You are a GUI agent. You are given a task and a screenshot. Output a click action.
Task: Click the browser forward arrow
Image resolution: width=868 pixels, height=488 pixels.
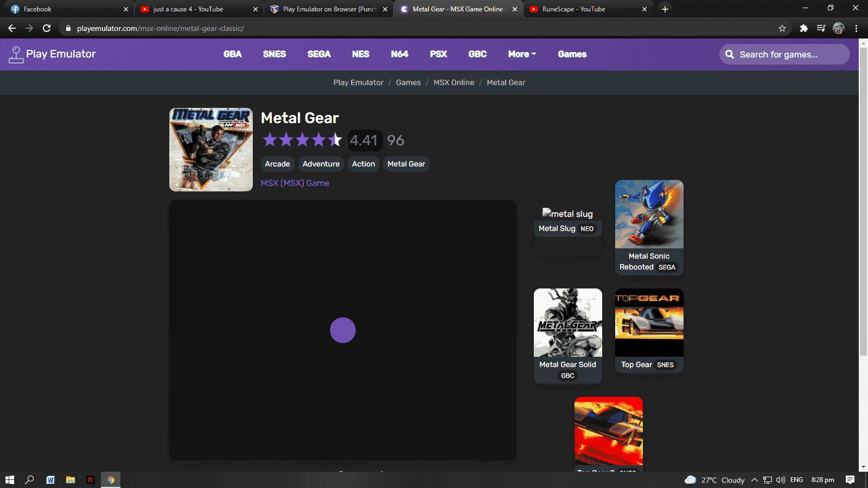[29, 28]
